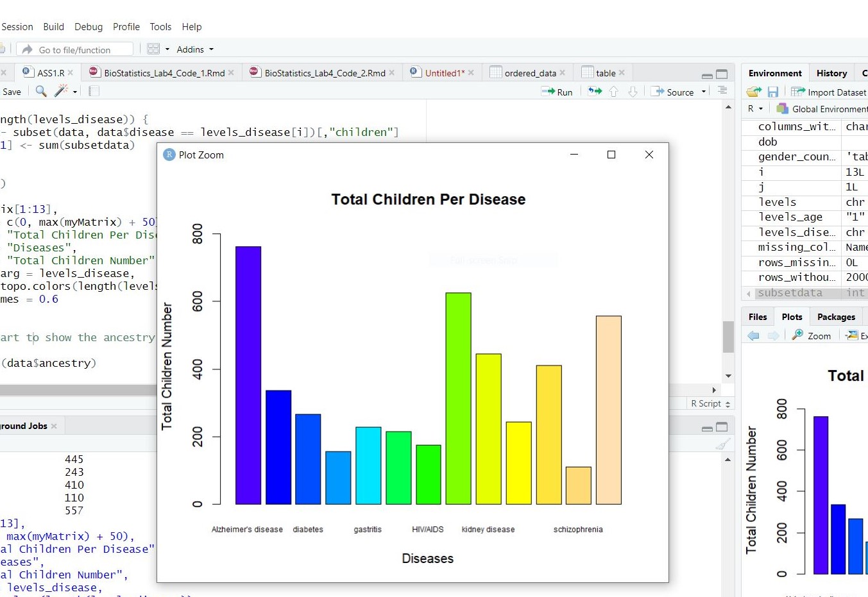The height and width of the screenshot is (597, 868).
Task: Maximize the source editor pane
Action: click(x=722, y=74)
